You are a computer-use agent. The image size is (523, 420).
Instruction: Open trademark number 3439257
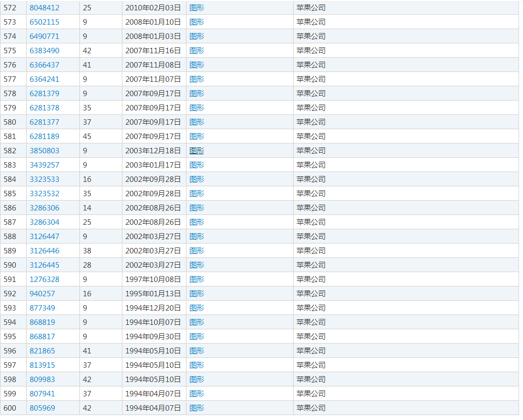tap(44, 165)
